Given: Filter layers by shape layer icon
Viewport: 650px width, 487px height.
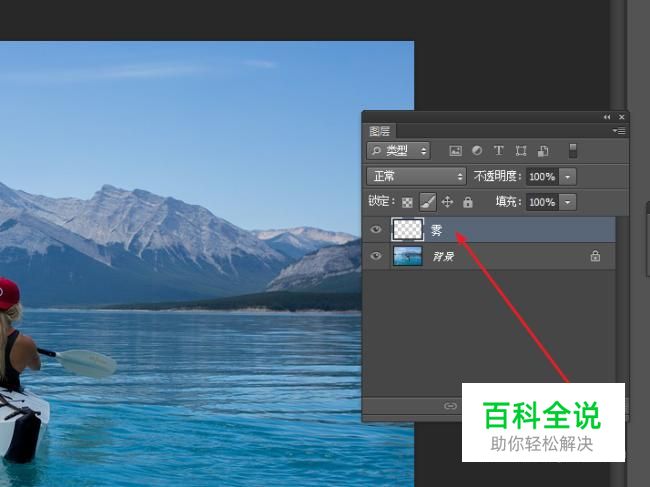Looking at the screenshot, I should tap(521, 151).
